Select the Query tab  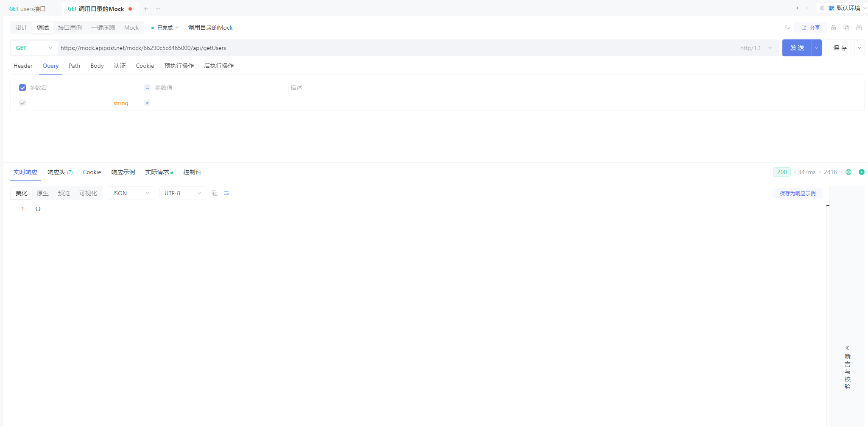pos(50,66)
